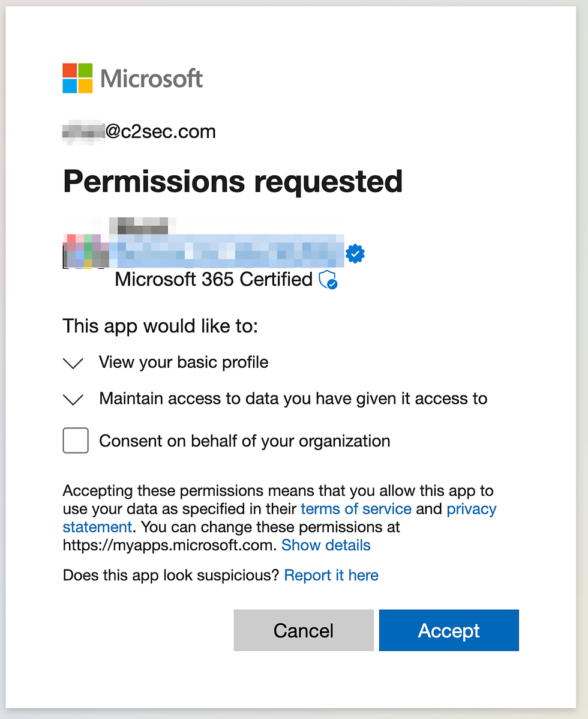Screen dimensions: 588x719
Task: Click Report it here link
Action: click(x=331, y=575)
